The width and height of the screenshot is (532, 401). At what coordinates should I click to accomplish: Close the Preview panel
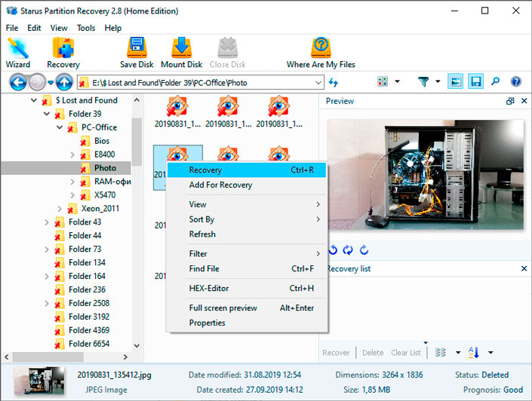click(x=524, y=101)
